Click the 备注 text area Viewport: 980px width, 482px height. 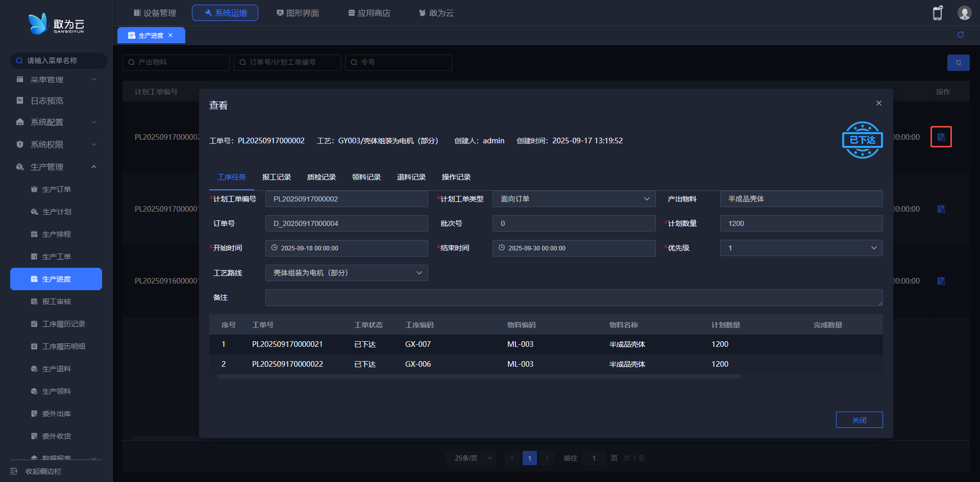pos(573,297)
